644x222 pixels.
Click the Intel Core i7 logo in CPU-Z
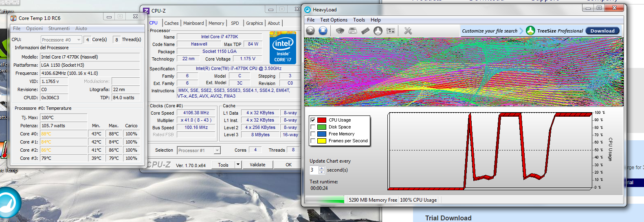(x=283, y=49)
